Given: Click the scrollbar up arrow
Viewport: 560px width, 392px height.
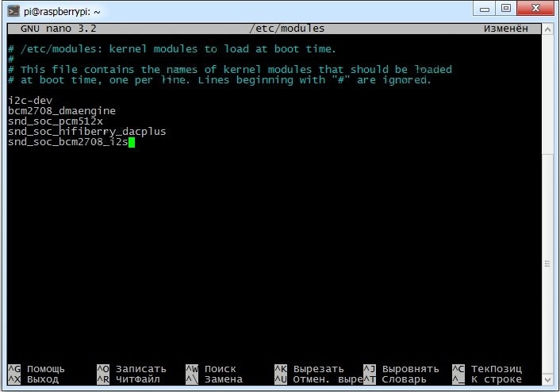Looking at the screenshot, I should (x=547, y=29).
